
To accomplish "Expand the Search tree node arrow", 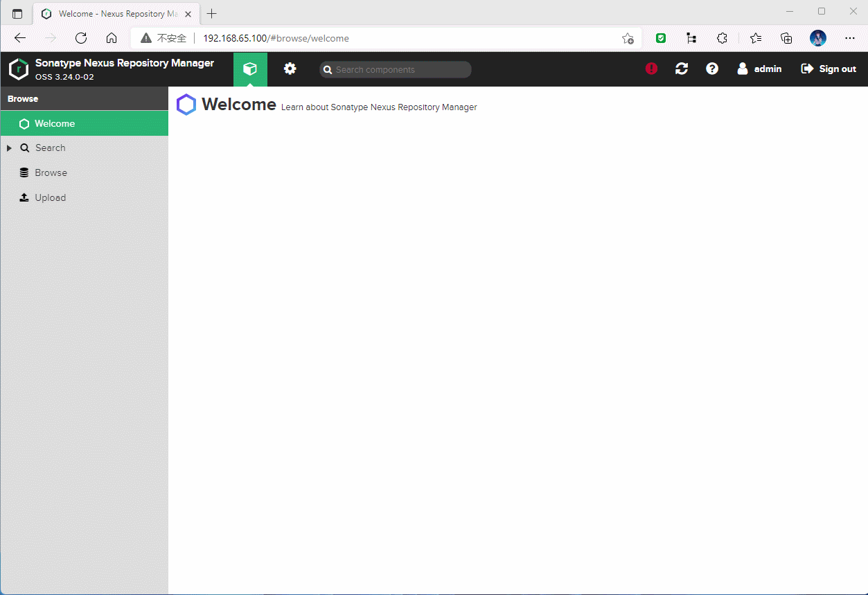I will click(9, 148).
